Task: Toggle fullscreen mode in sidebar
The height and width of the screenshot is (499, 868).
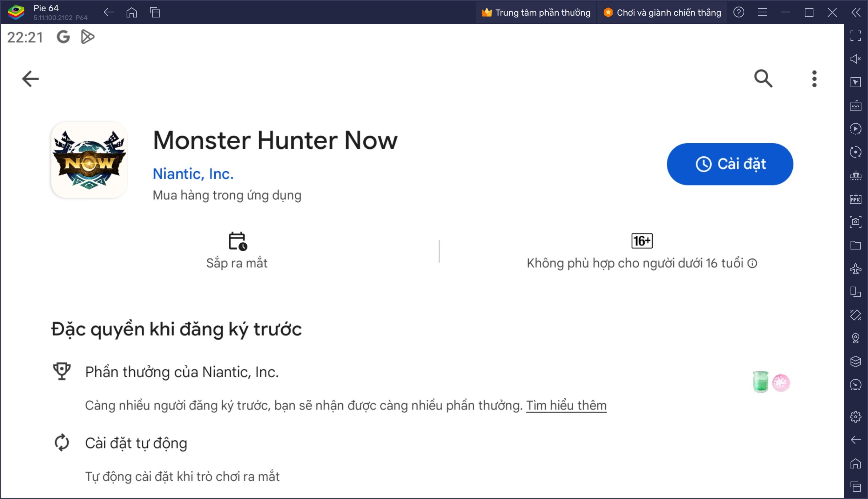Action: pyautogui.click(x=856, y=36)
